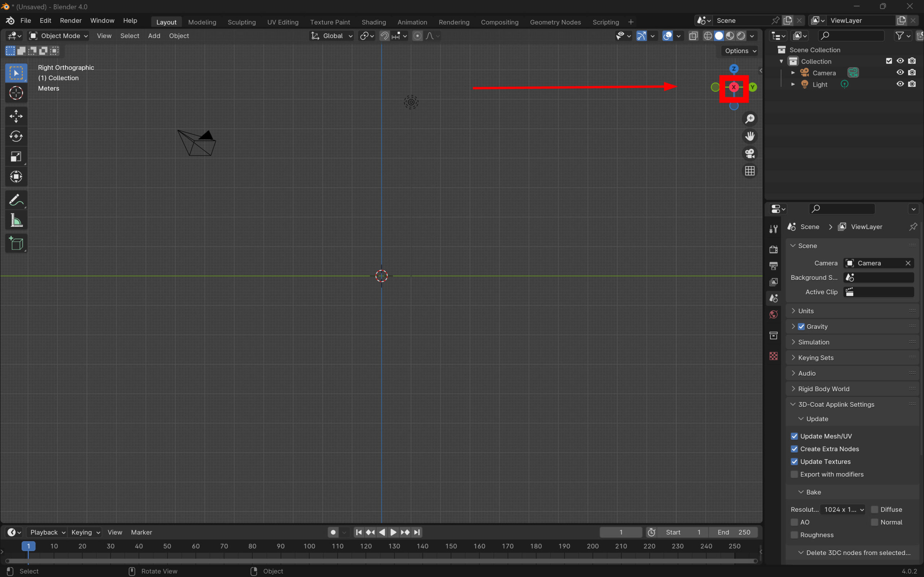Toggle camera view icon in viewport
The image size is (924, 577).
[750, 153]
